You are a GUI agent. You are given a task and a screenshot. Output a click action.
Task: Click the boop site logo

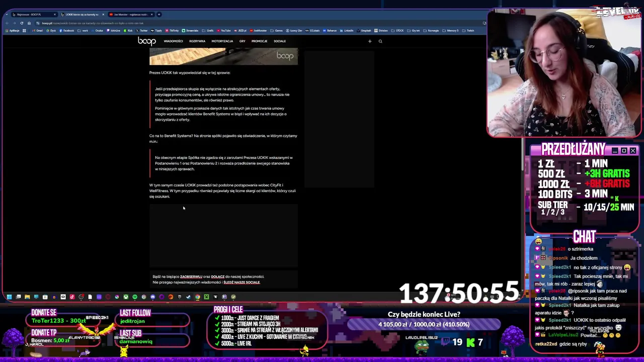[x=147, y=41]
